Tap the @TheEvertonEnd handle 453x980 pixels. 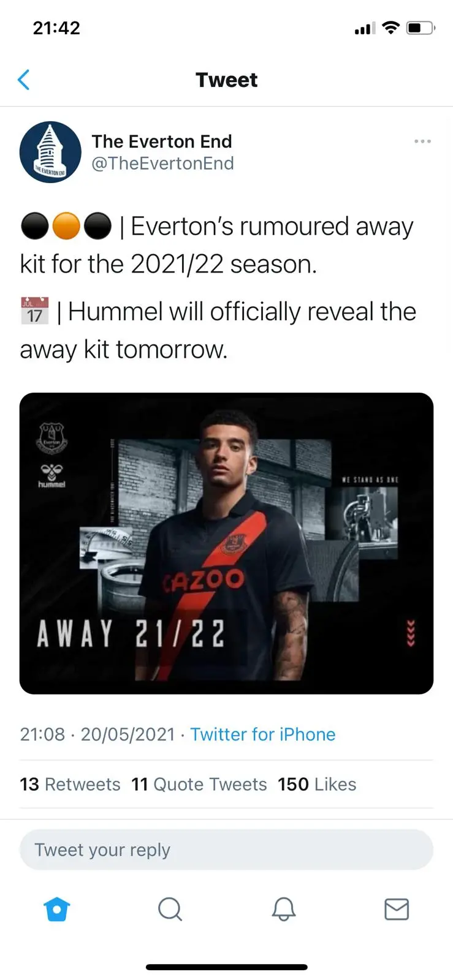(162, 164)
